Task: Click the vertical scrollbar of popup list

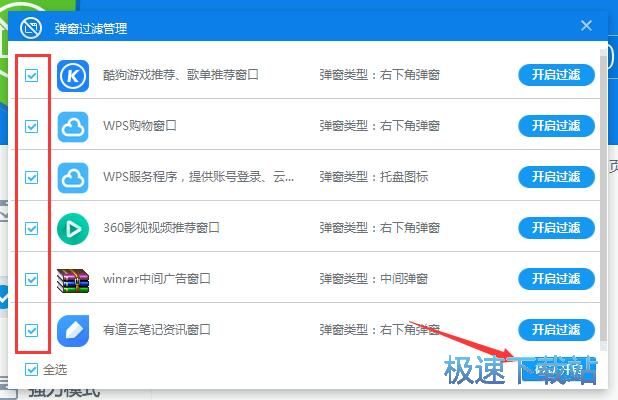Action: pos(601,200)
